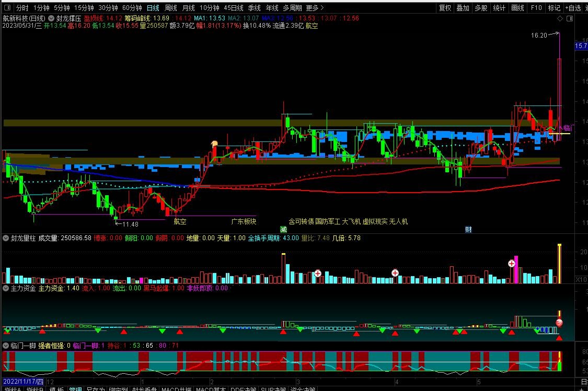Click the 减 marker below the price chart

[x=283, y=229]
